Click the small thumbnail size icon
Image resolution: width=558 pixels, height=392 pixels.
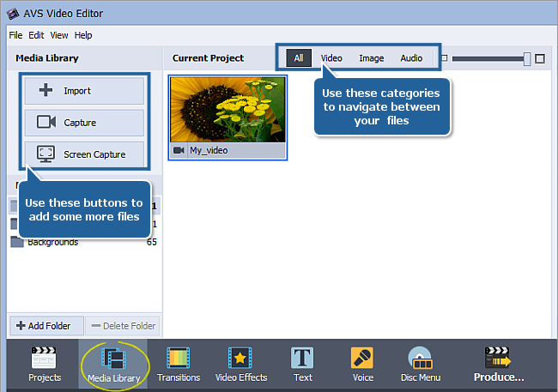click(x=445, y=58)
